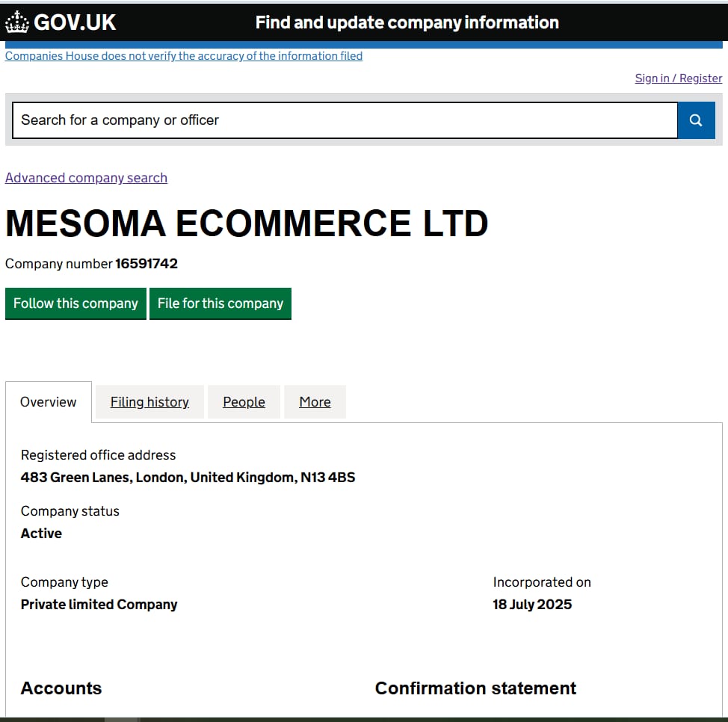Open the More tab
Screen dimensions: 728x722
click(x=315, y=402)
